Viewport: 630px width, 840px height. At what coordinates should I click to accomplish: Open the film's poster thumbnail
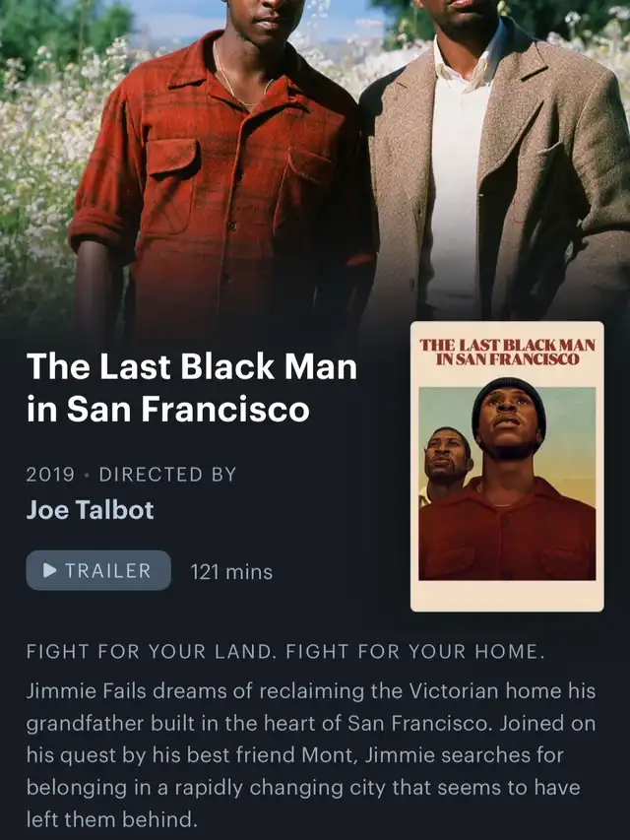pos(507,466)
